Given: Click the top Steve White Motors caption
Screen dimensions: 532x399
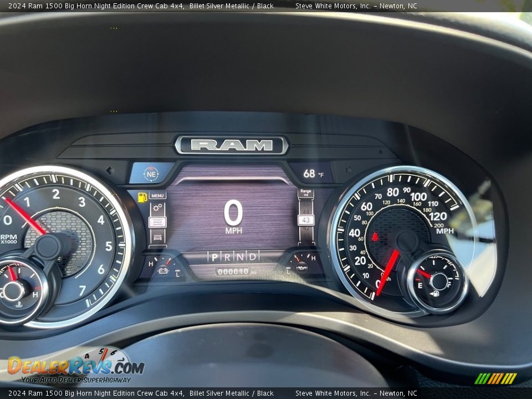Looking at the screenshot, I should pyautogui.click(x=356, y=6).
